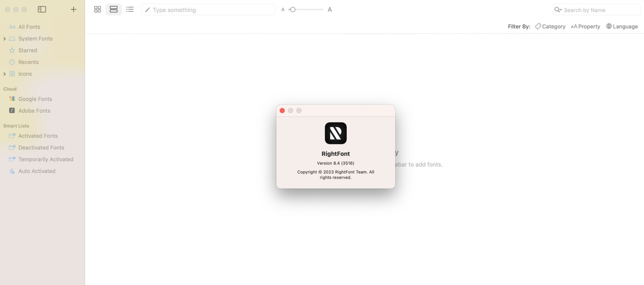Click the RightFont app logo

click(x=336, y=133)
